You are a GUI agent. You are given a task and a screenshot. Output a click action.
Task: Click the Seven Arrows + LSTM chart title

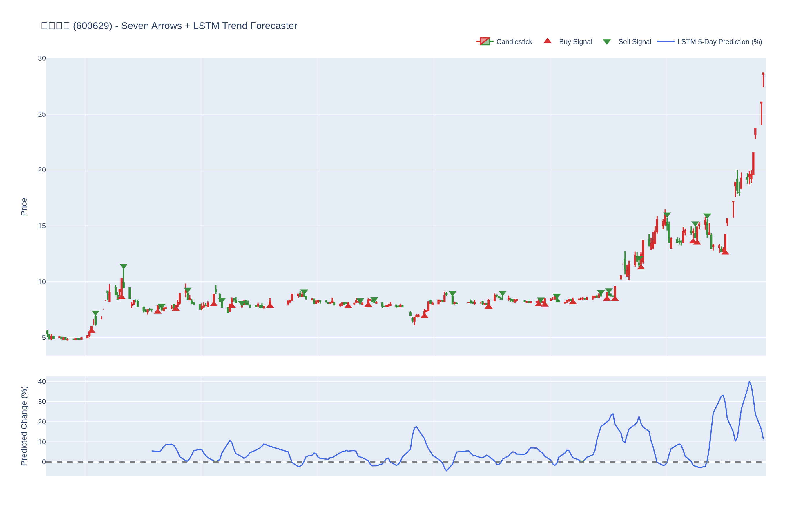pyautogui.click(x=169, y=26)
